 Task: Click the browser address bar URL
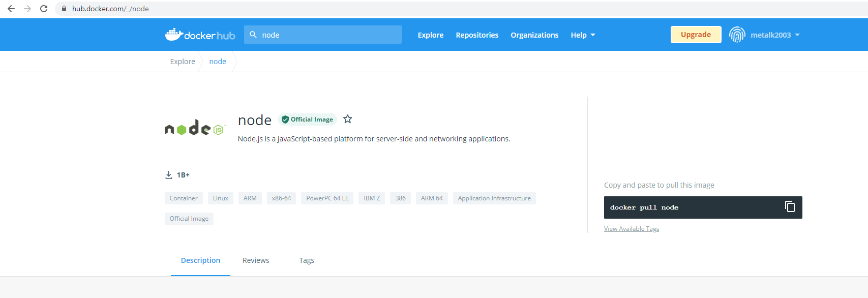click(110, 9)
